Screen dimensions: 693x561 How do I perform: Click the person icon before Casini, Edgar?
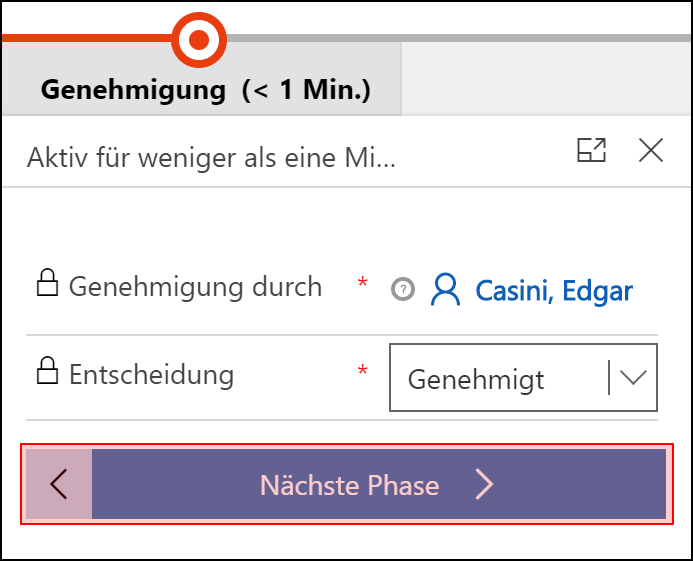tap(445, 290)
